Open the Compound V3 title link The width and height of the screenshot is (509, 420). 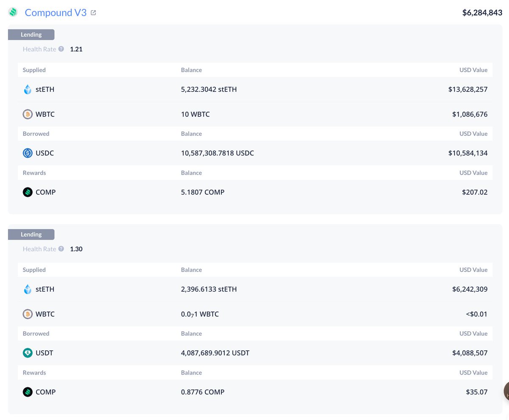pos(56,13)
